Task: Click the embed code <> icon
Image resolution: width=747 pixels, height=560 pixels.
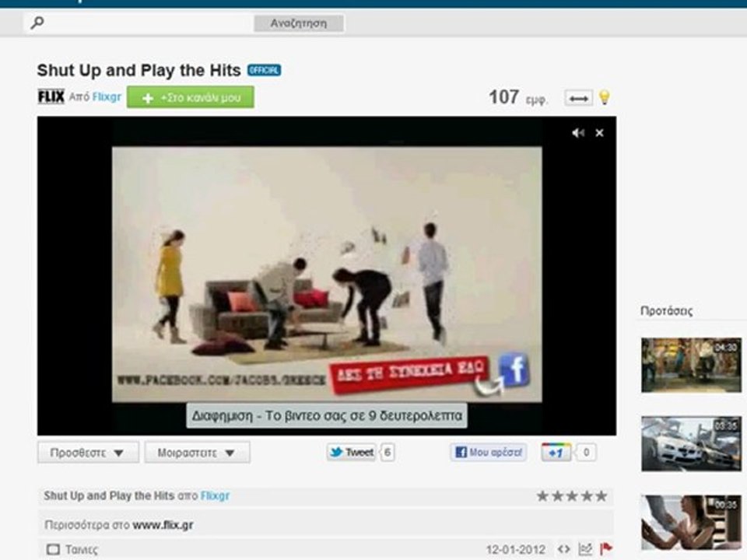Action: (564, 549)
